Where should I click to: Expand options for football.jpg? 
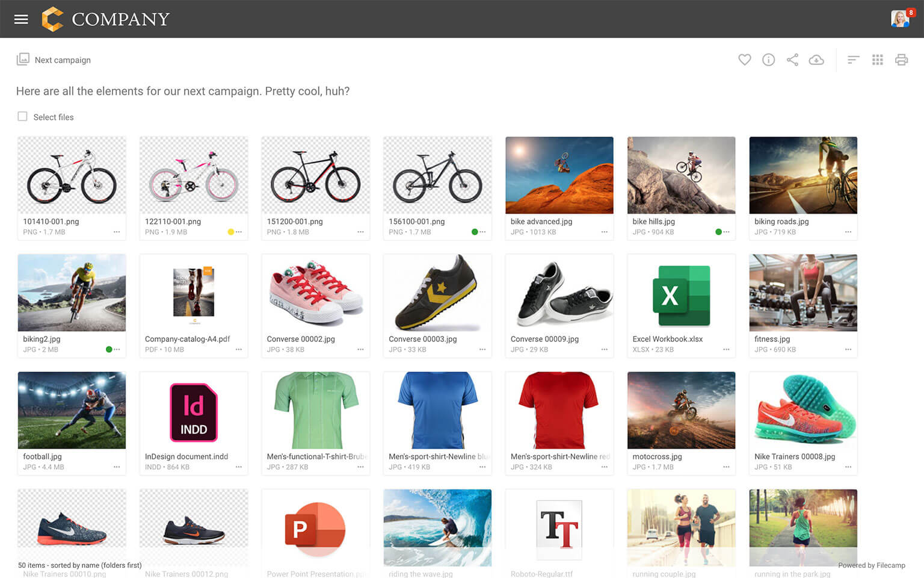pos(117,467)
